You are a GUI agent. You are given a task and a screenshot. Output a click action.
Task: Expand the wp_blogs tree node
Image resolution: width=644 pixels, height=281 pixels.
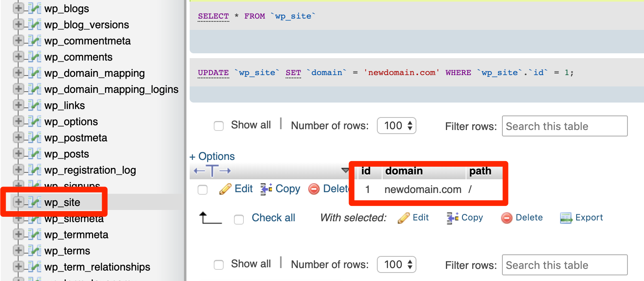pyautogui.click(x=18, y=8)
